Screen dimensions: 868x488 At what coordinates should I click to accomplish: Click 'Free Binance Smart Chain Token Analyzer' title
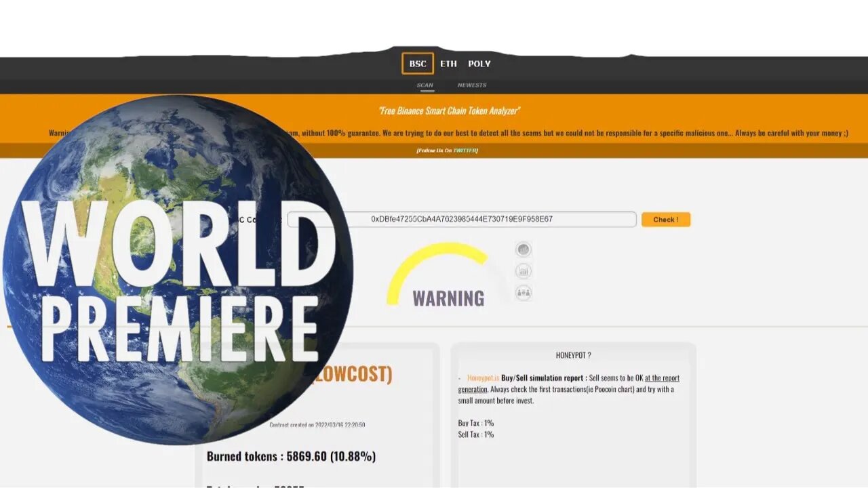click(450, 110)
